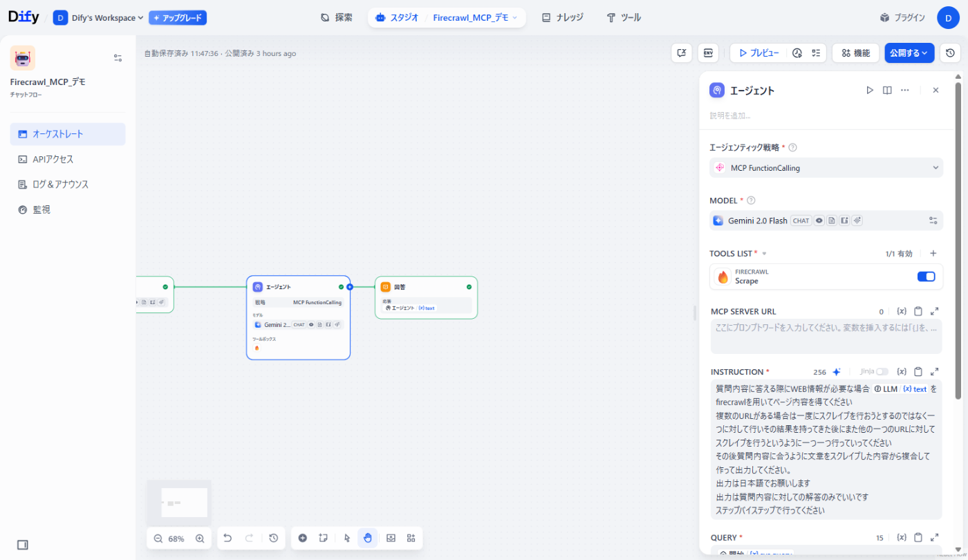Viewport: 968px width, 560px height.
Task: Open change history in bottom toolbar
Action: point(274,538)
